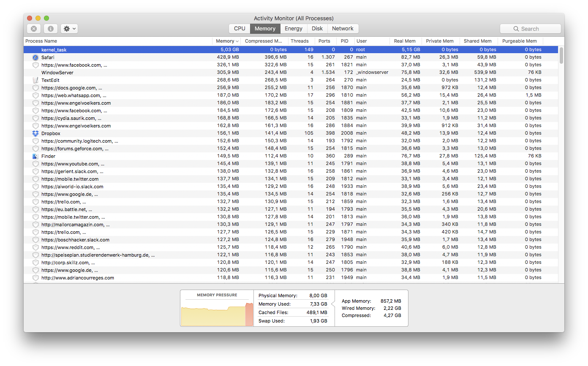Viewport: 588px width, 366px height.
Task: Click the shield icon beside www.reddit.com
Action: pos(35,247)
